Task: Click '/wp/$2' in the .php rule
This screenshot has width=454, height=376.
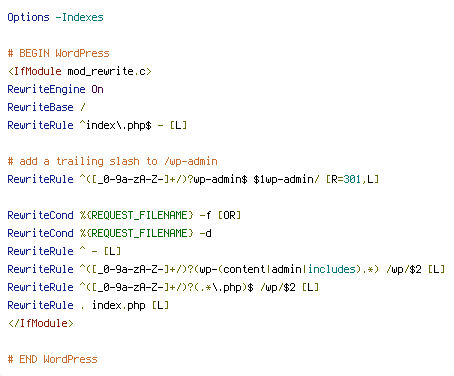Action: 278,287
